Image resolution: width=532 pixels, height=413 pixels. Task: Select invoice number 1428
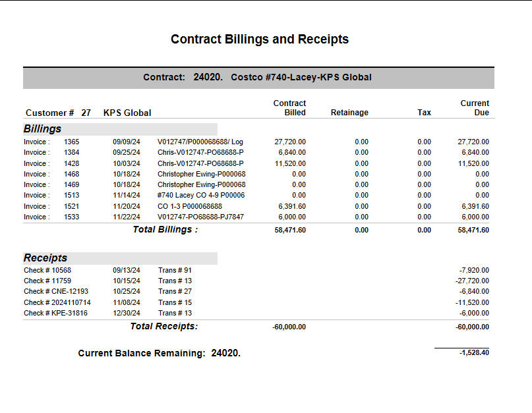click(x=72, y=163)
